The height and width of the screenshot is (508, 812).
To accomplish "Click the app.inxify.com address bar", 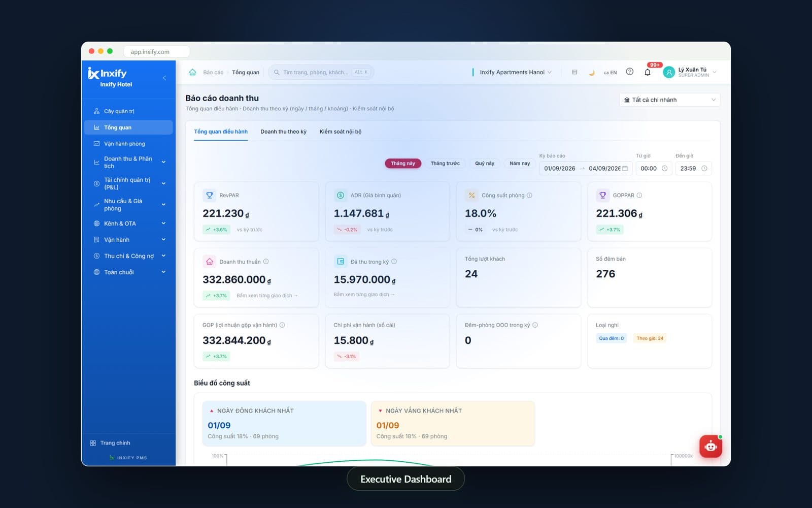I will 156,51.
